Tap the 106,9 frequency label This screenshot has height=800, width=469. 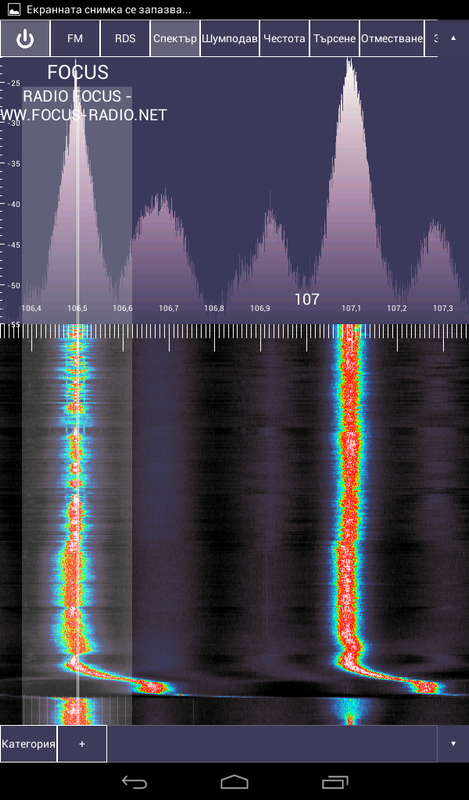coord(260,309)
